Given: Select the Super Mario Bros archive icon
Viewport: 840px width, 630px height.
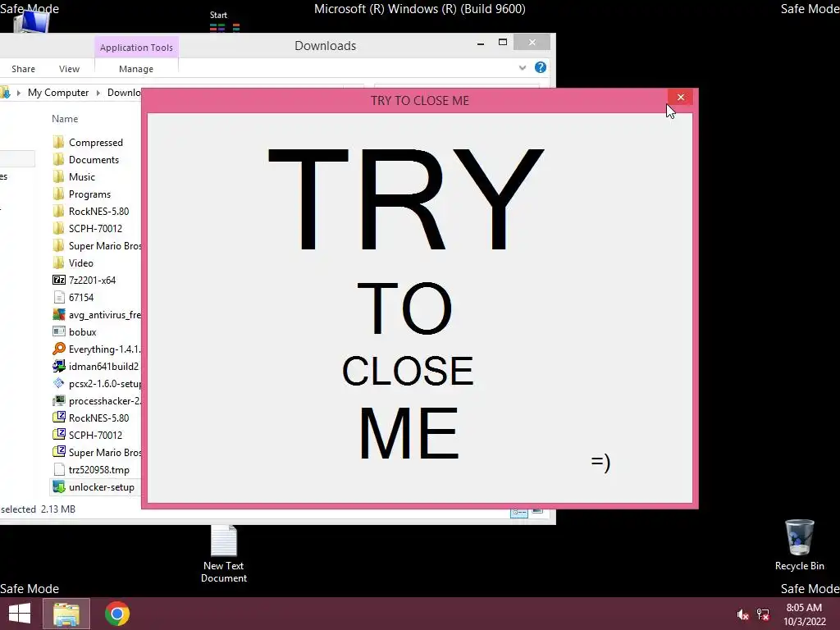Looking at the screenshot, I should point(59,452).
